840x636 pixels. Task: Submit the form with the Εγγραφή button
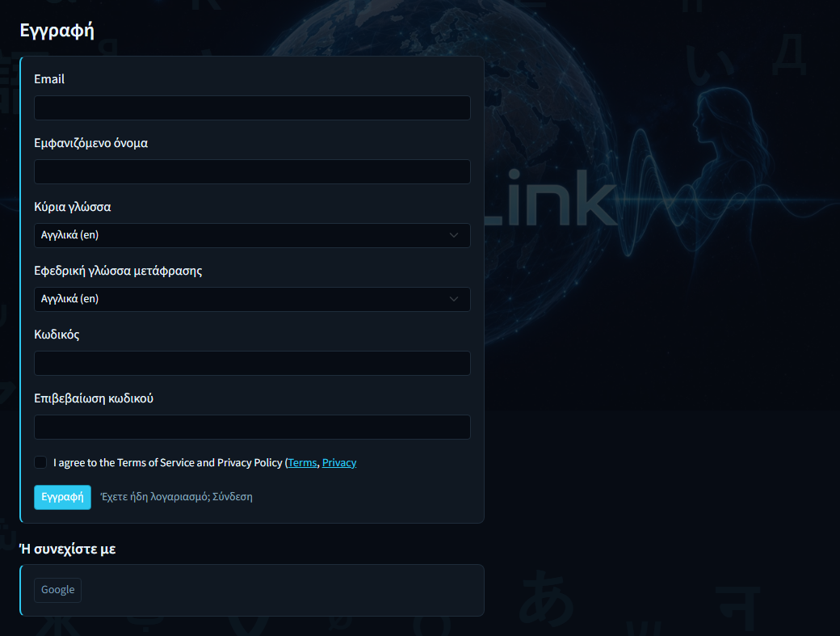[63, 497]
